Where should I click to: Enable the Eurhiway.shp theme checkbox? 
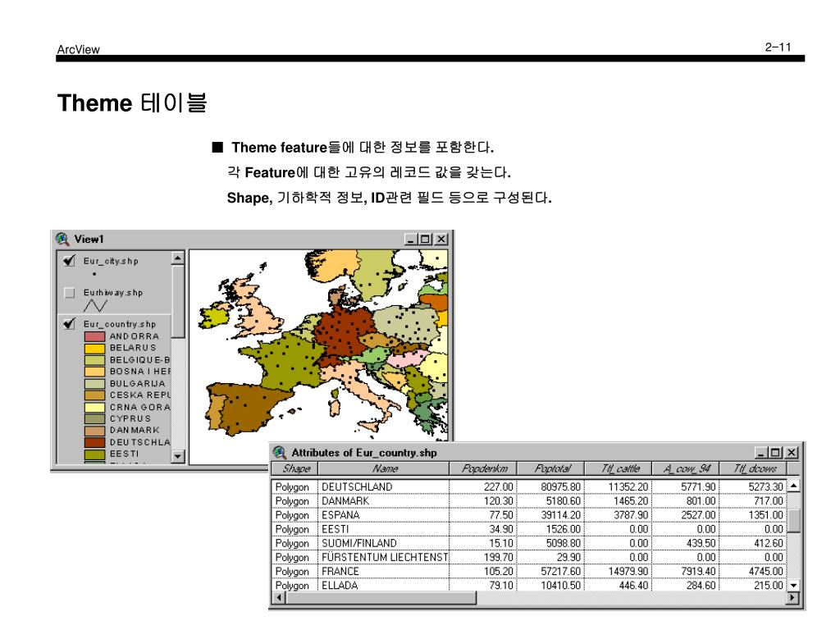point(70,293)
